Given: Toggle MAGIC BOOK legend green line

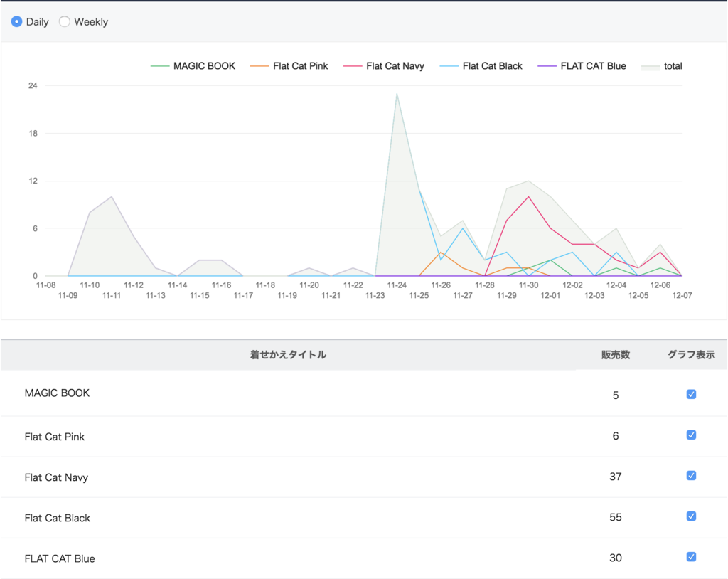Looking at the screenshot, I should tap(193, 66).
